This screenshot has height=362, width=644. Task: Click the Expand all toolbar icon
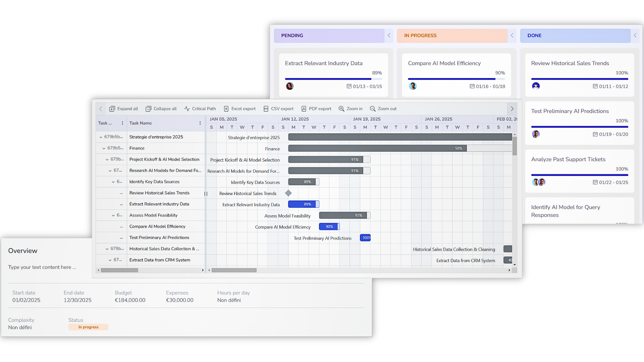112,109
